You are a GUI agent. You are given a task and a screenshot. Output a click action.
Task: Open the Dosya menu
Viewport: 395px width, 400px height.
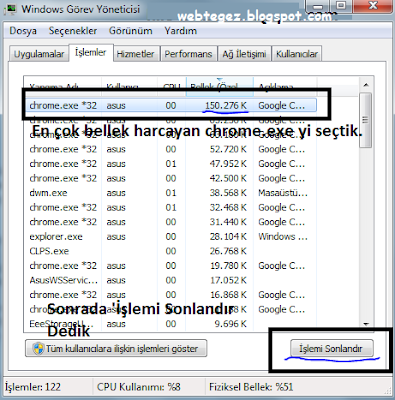point(23,31)
